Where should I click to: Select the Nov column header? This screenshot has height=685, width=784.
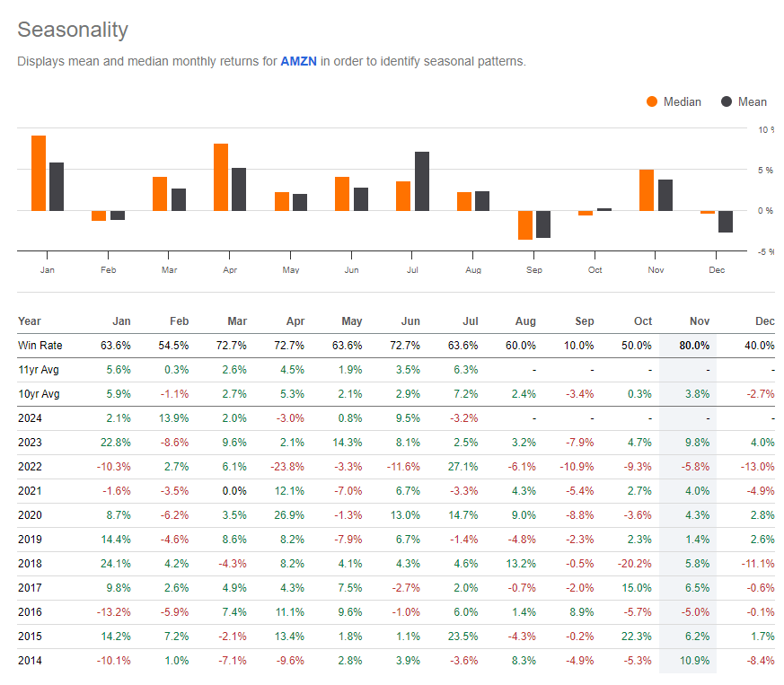coord(700,321)
